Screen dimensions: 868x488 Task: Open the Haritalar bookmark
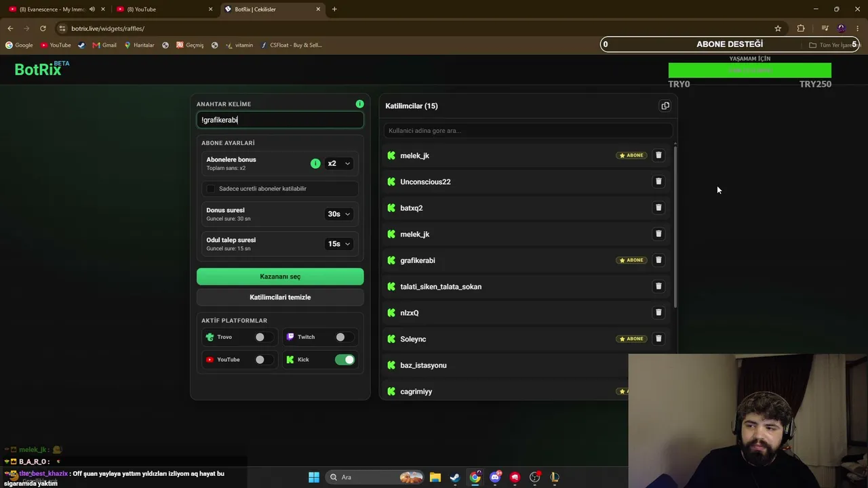point(139,45)
